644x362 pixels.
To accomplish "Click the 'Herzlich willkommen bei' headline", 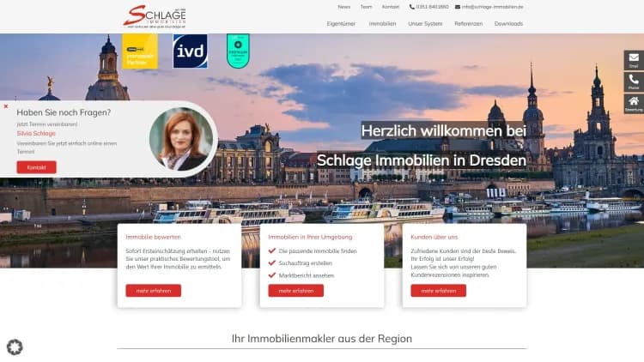I will [444, 130].
